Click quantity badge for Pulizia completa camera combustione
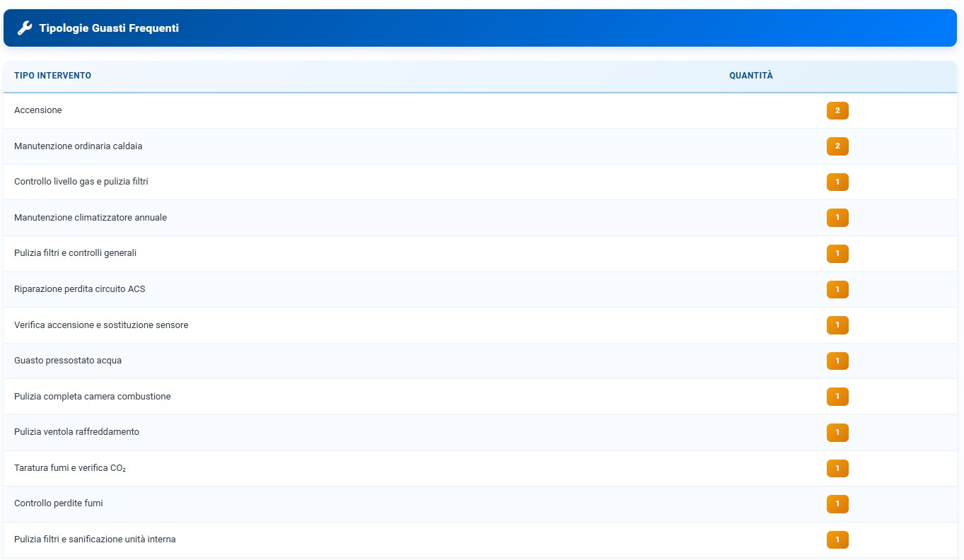The width and height of the screenshot is (964, 560). pos(837,397)
